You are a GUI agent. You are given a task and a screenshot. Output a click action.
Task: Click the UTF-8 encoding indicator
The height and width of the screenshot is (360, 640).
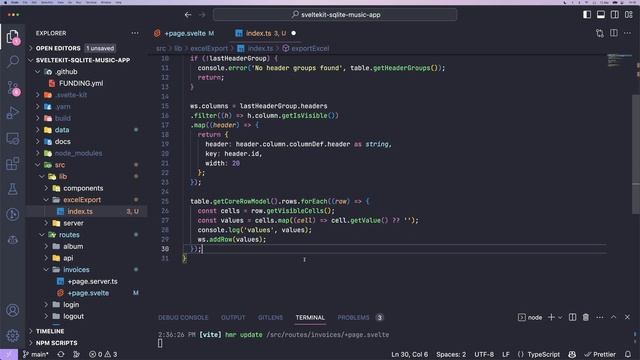(x=484, y=354)
